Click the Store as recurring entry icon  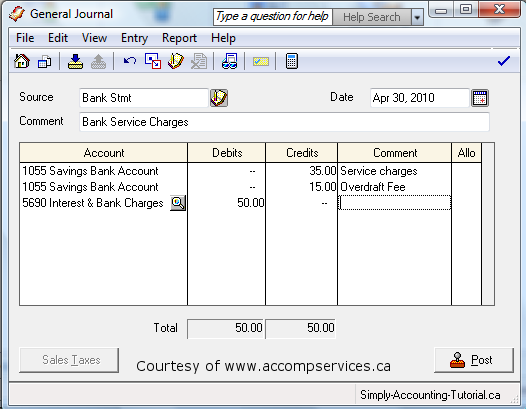tap(75, 61)
